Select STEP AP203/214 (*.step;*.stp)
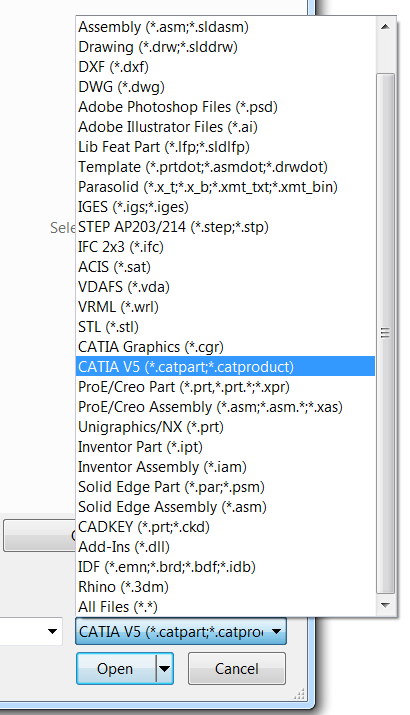The height and width of the screenshot is (715, 410). [x=225, y=227]
